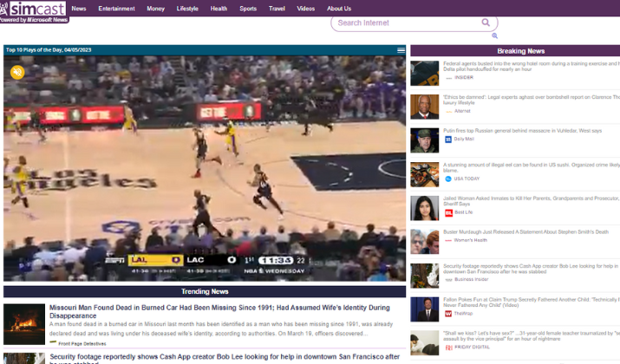The image size is (620, 364).
Task: Click the jailed woman mugshot thumbnail
Action: pos(424,208)
